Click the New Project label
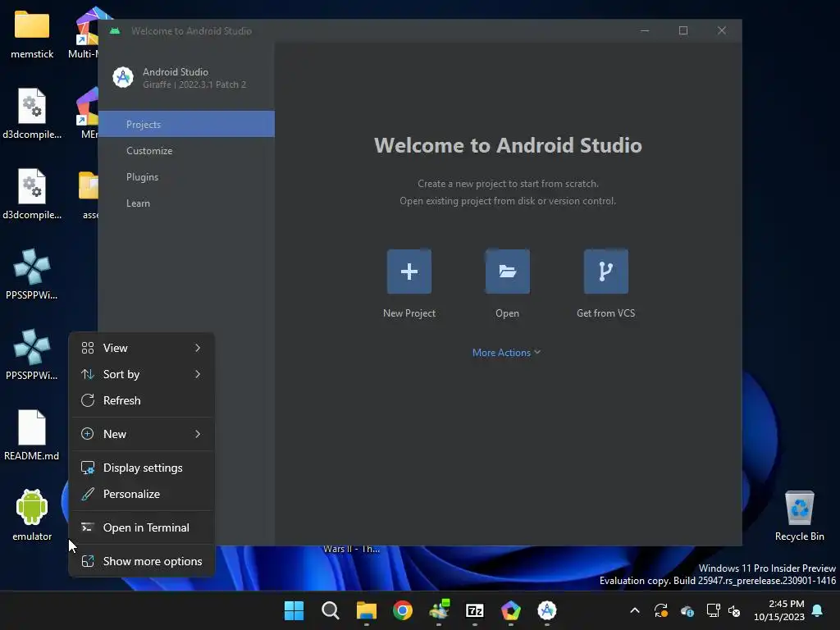Screen dimensions: 840x630 click(x=409, y=313)
